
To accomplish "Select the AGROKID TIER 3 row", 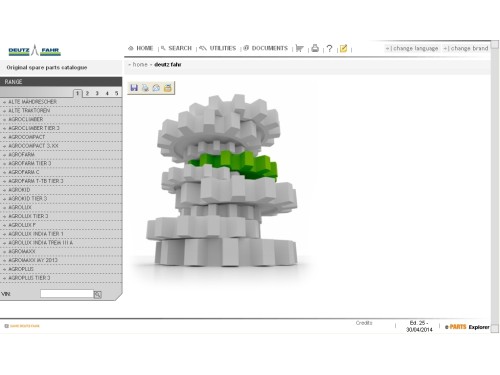I will [61, 199].
